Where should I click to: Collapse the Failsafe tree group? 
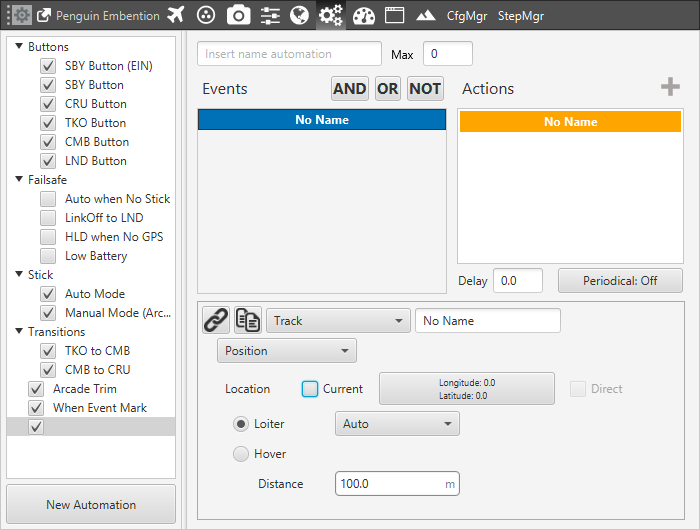(x=19, y=179)
